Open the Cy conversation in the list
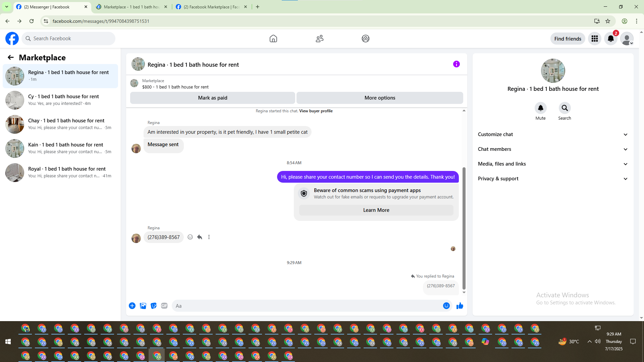This screenshot has width=644, height=362. click(x=60, y=100)
